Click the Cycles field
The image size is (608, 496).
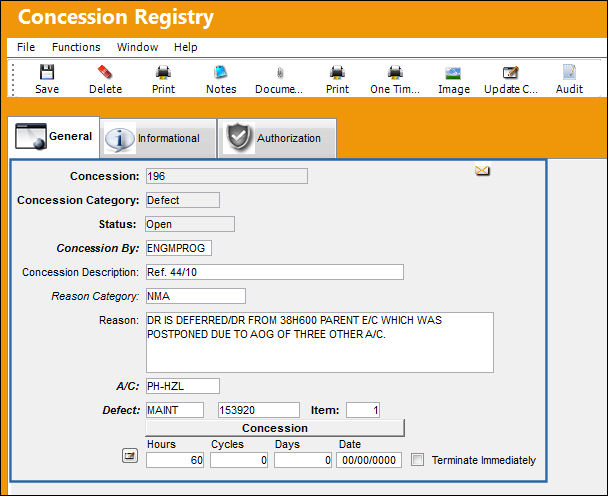pyautogui.click(x=239, y=460)
